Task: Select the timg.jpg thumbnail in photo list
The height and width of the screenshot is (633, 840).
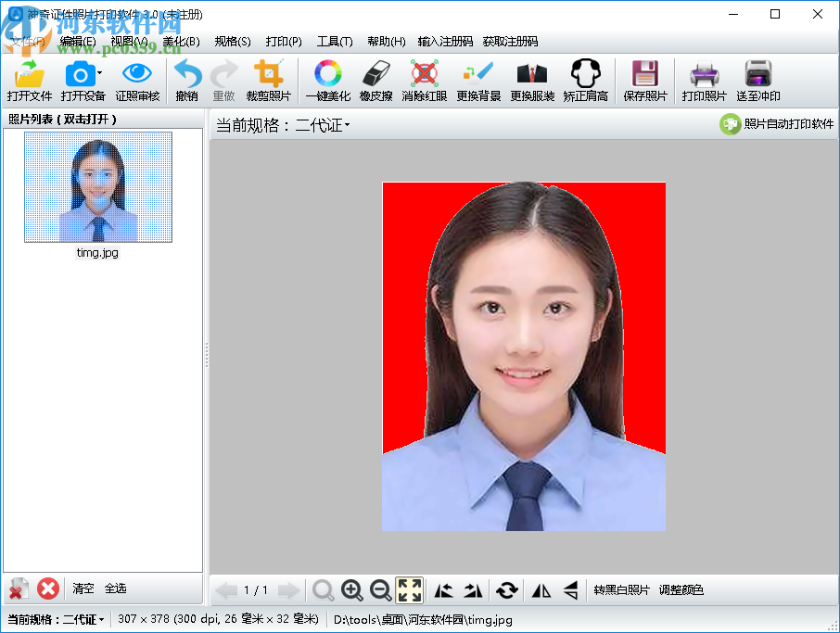Action: point(98,187)
